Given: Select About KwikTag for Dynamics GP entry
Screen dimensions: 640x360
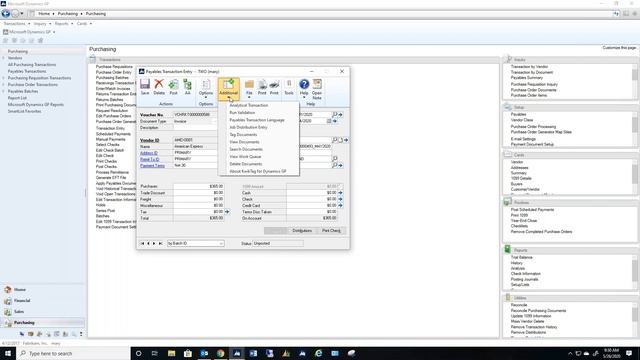Looking at the screenshot, I should click(258, 171).
